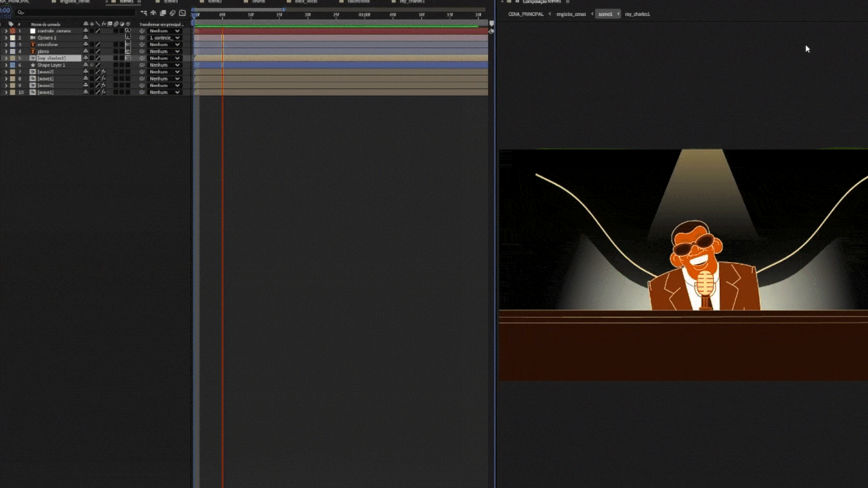This screenshot has width=868, height=488.
Task: Click the composition preview of Ray Charles
Action: click(x=684, y=264)
